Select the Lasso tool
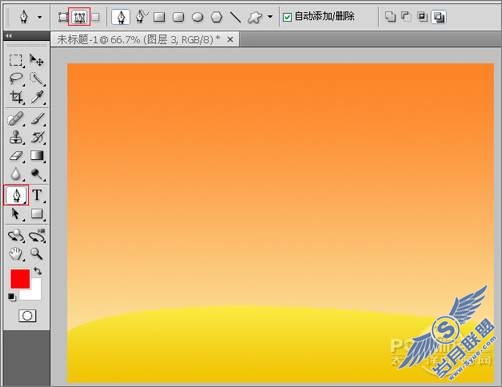 tap(16, 79)
